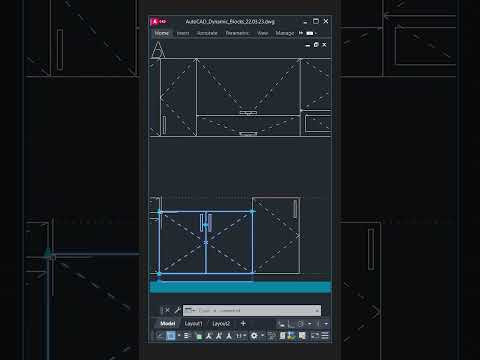Open the ribbon minimize options dropdown arrow
The width and height of the screenshot is (480, 360).
click(316, 33)
